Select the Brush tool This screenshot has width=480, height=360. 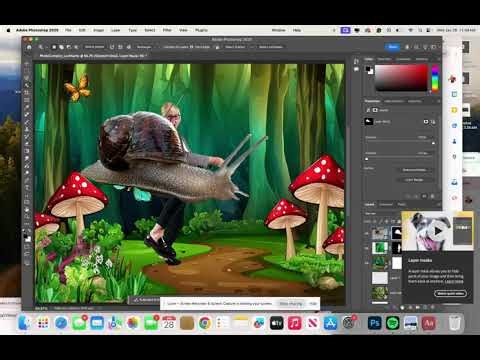coord(27,122)
